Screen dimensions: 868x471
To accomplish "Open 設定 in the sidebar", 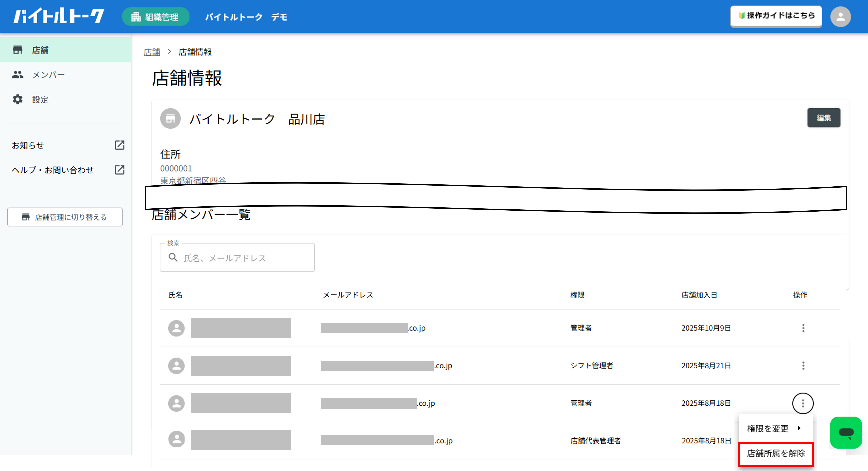I will pyautogui.click(x=65, y=100).
